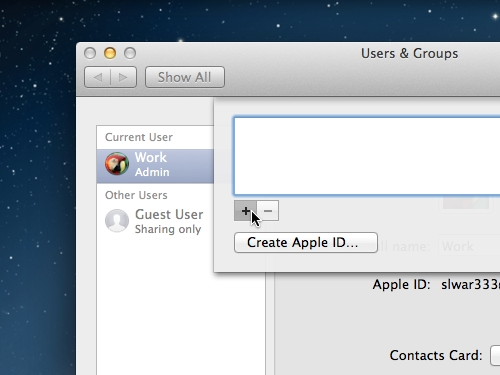
Task: Click the plus button to add Apple ID
Action: (245, 211)
